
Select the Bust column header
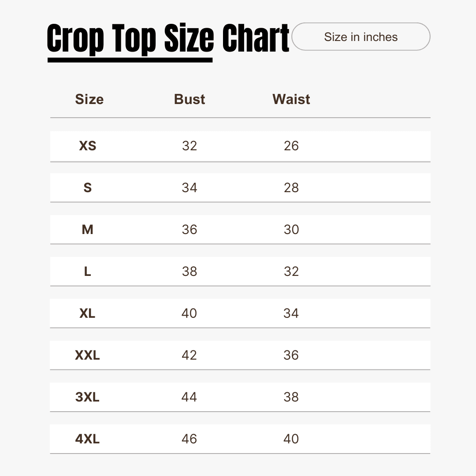(190, 99)
